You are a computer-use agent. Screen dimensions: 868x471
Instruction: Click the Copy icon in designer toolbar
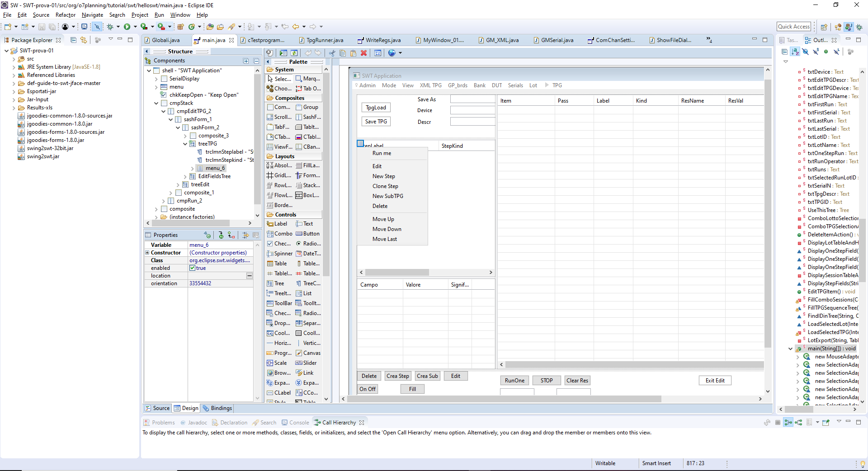click(343, 53)
